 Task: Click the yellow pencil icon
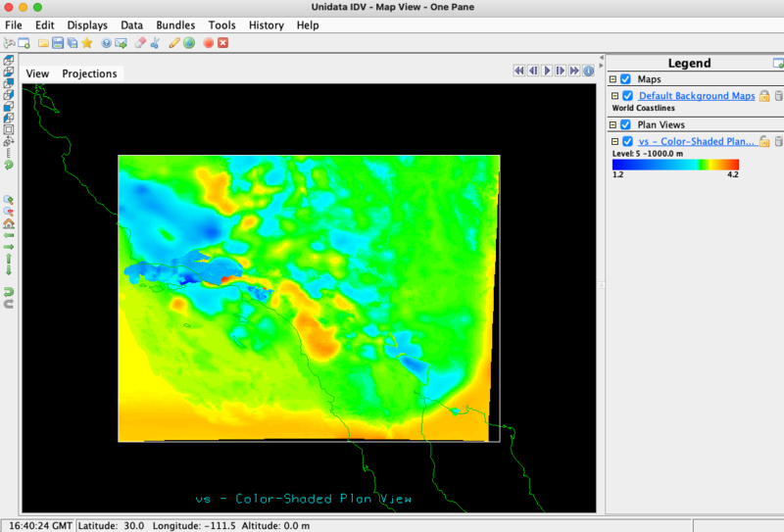pos(174,43)
